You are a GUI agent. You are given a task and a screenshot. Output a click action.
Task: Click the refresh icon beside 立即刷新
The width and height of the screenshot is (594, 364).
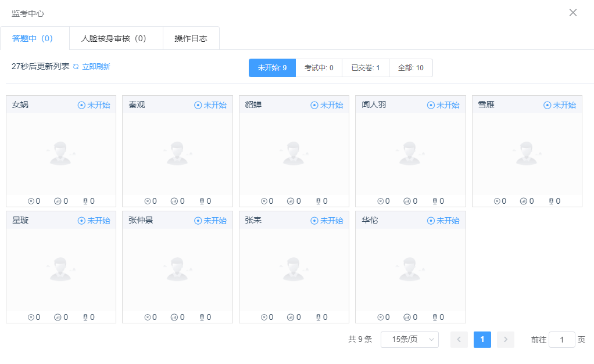coord(76,67)
